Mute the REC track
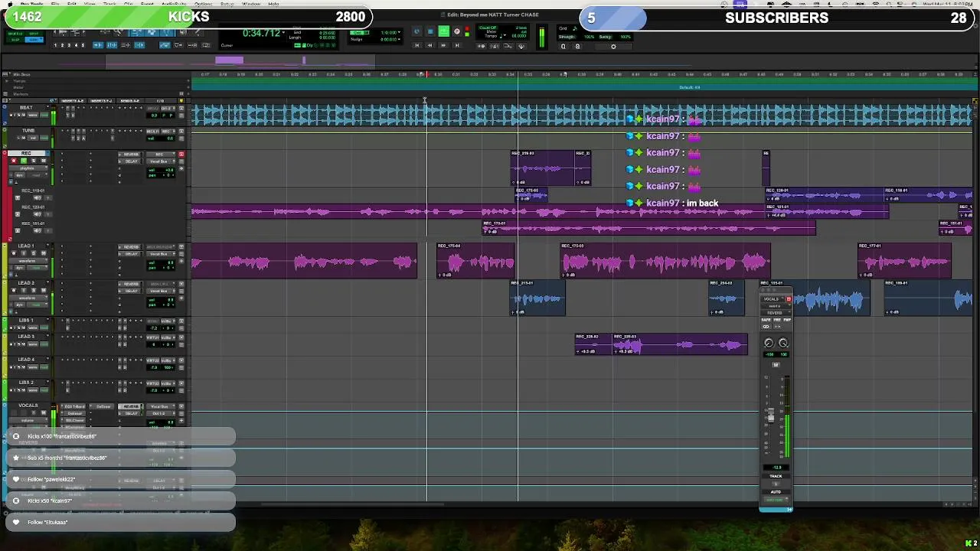The height and width of the screenshot is (551, 980). pyautogui.click(x=44, y=161)
